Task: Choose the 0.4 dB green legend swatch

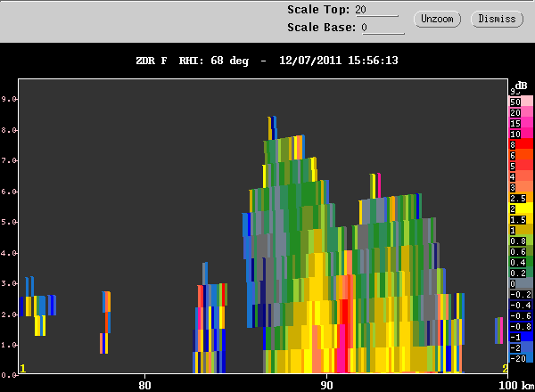Action: tap(521, 262)
